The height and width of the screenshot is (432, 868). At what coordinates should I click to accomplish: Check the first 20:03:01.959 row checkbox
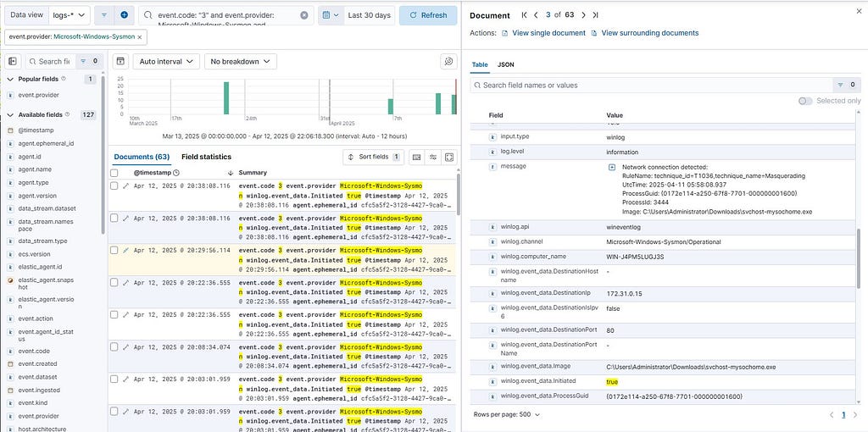click(x=114, y=379)
